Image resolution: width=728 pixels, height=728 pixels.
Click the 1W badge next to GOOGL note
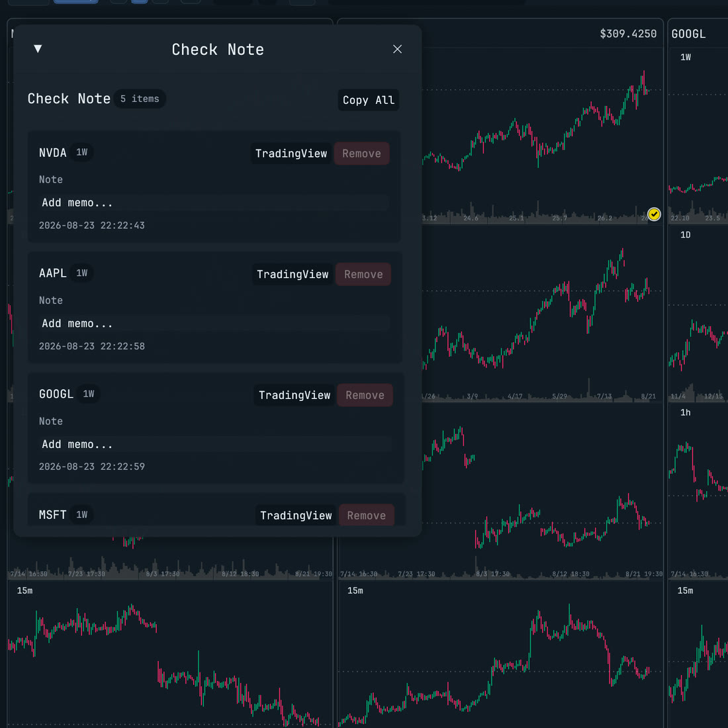89,394
